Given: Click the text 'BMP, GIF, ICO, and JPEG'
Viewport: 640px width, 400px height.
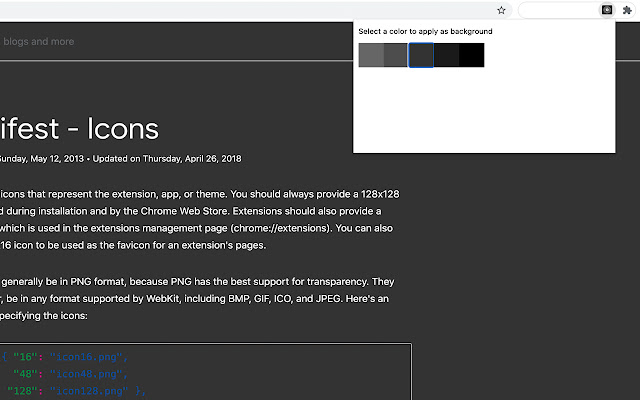Looking at the screenshot, I should click(x=284, y=299).
